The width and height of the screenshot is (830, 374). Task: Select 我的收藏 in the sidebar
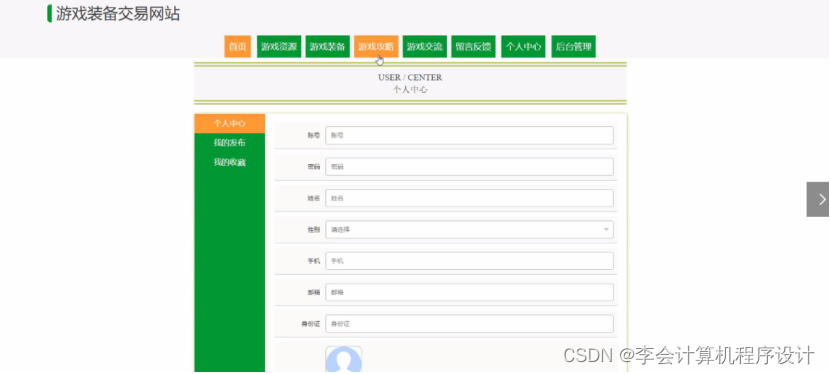pyautogui.click(x=230, y=162)
